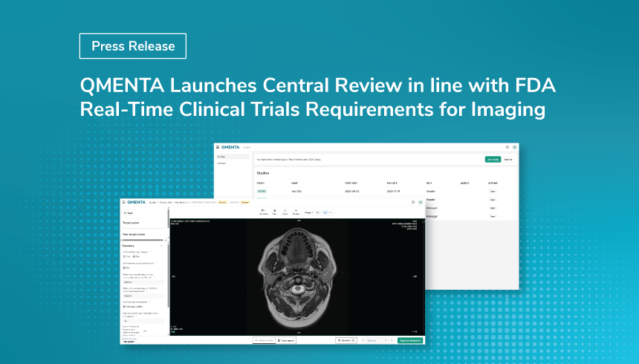
Task: Click the axial MRI head image
Action: [x=297, y=277]
